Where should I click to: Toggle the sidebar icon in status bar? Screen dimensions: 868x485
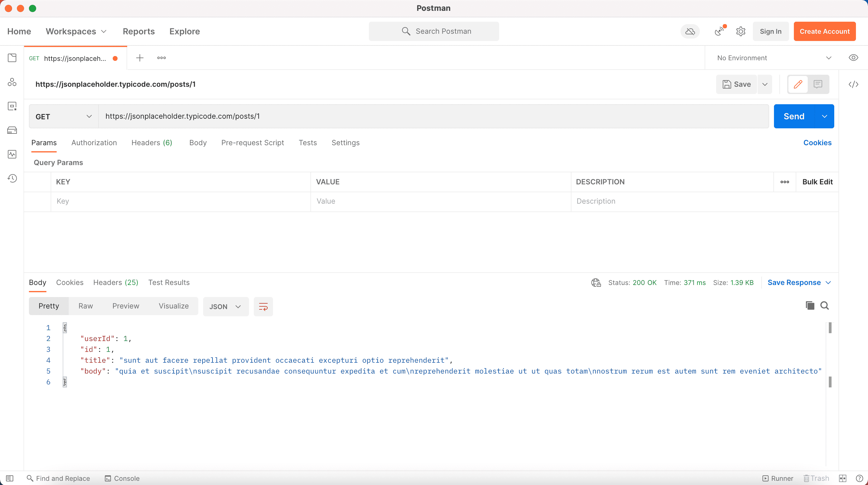click(10, 478)
